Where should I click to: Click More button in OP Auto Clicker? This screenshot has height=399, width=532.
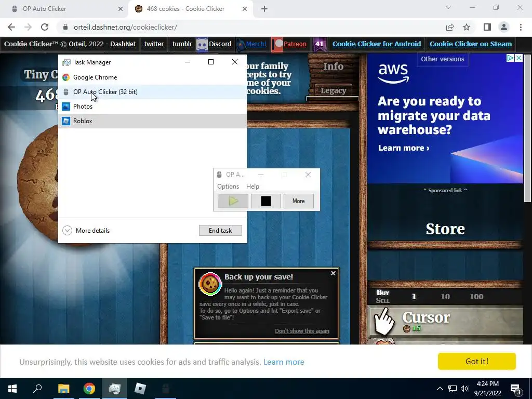298,201
